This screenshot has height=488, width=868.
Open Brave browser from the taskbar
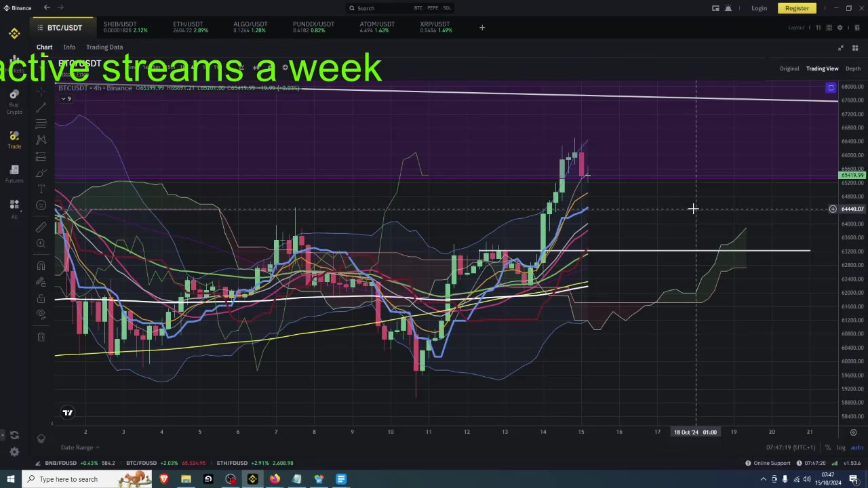tap(163, 479)
